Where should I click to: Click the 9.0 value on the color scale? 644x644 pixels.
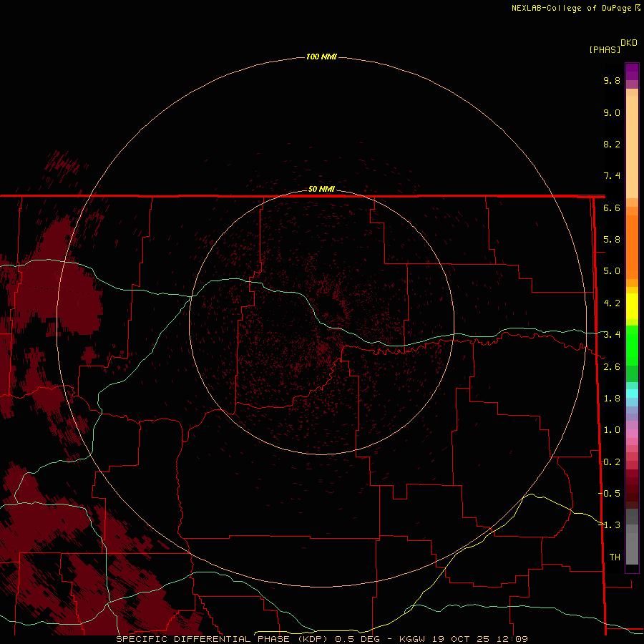(612, 112)
